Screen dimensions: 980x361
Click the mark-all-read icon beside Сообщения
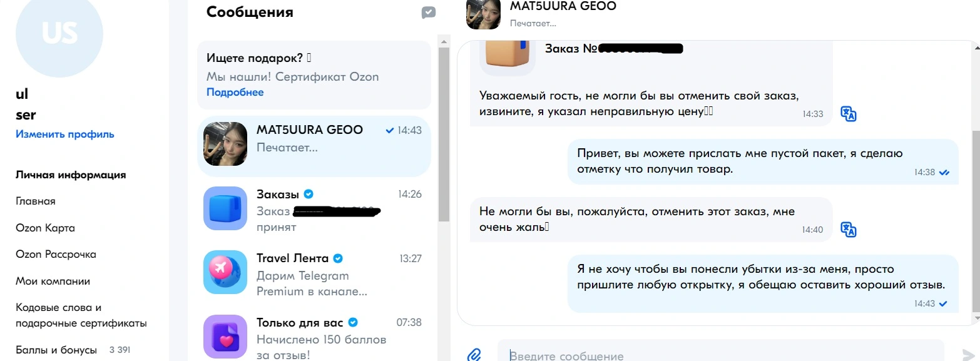[429, 12]
